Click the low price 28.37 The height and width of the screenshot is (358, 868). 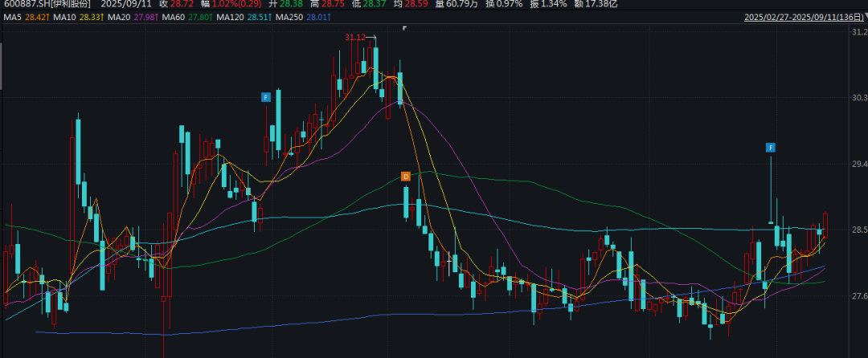[374, 3]
